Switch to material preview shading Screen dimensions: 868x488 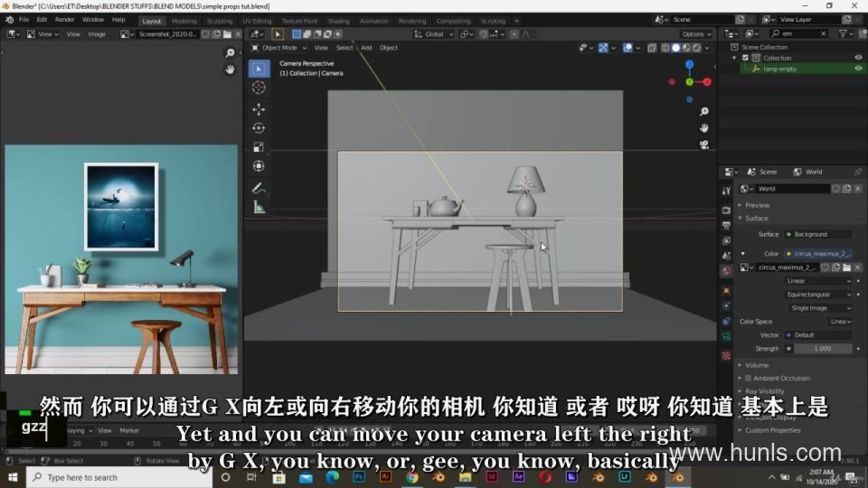click(x=686, y=48)
